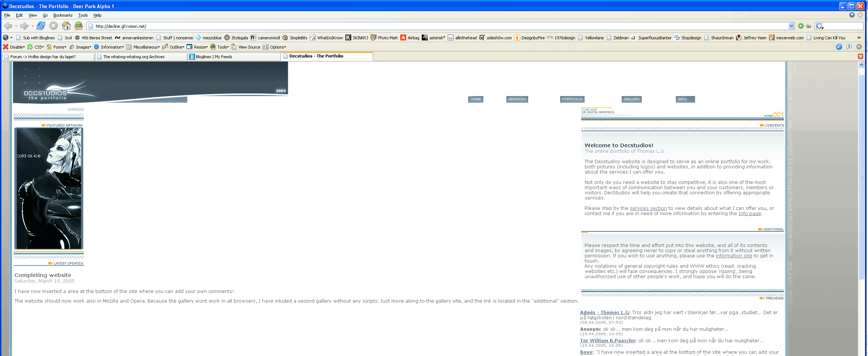Click View Source in developer toolbar
Image resolution: width=868 pixels, height=356 pixels.
pyautogui.click(x=246, y=47)
